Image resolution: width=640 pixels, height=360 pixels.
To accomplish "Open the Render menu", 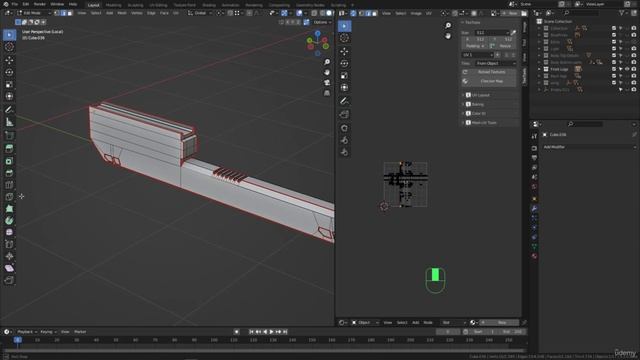I will point(40,4).
